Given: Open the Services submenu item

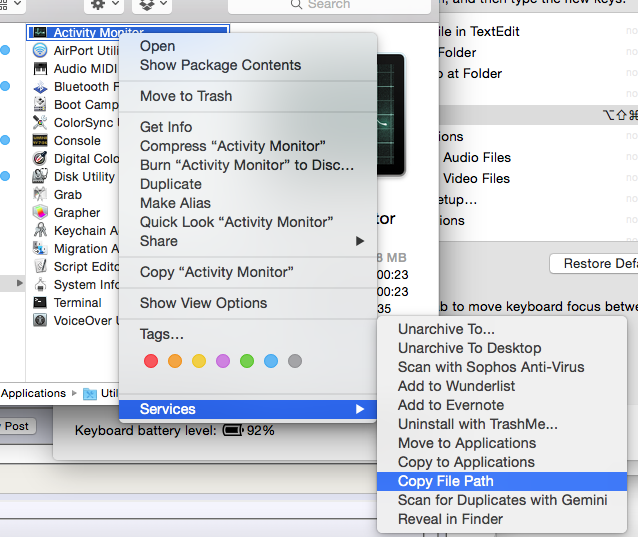Looking at the screenshot, I should pos(248,409).
